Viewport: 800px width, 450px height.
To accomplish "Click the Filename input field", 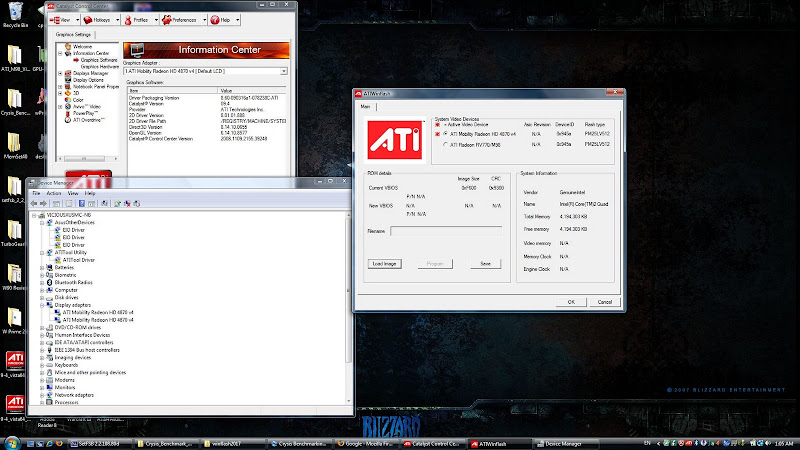I will click(446, 231).
